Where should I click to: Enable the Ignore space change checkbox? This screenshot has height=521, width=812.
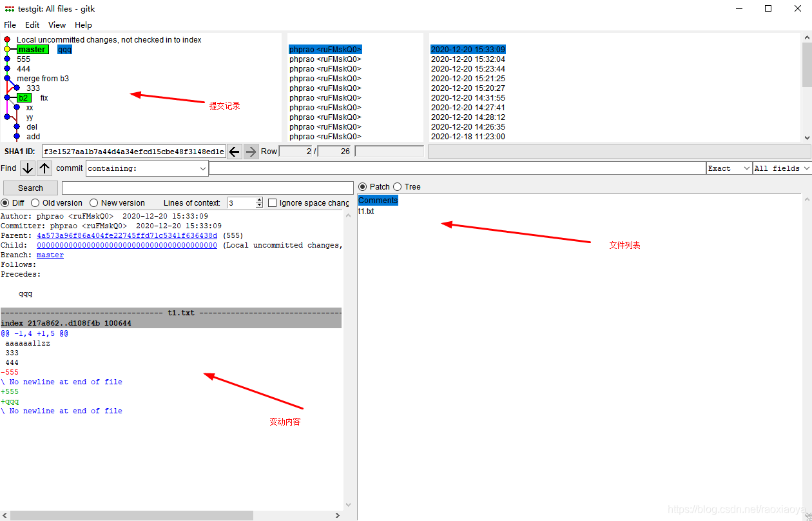coord(272,202)
